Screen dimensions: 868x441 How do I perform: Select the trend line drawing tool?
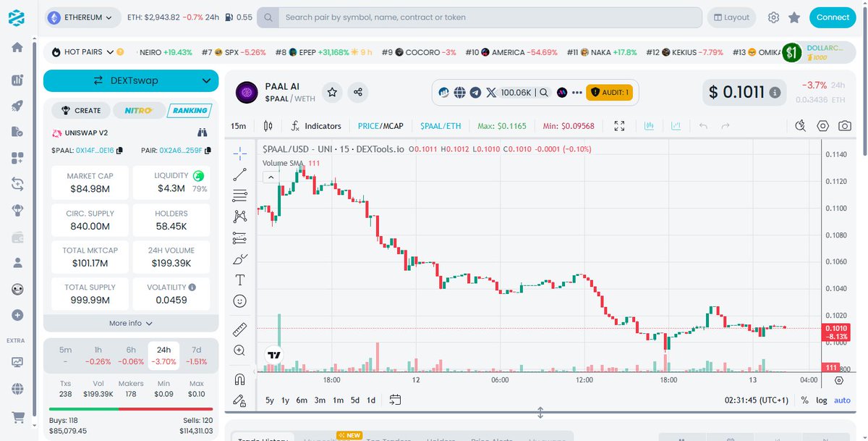(240, 174)
